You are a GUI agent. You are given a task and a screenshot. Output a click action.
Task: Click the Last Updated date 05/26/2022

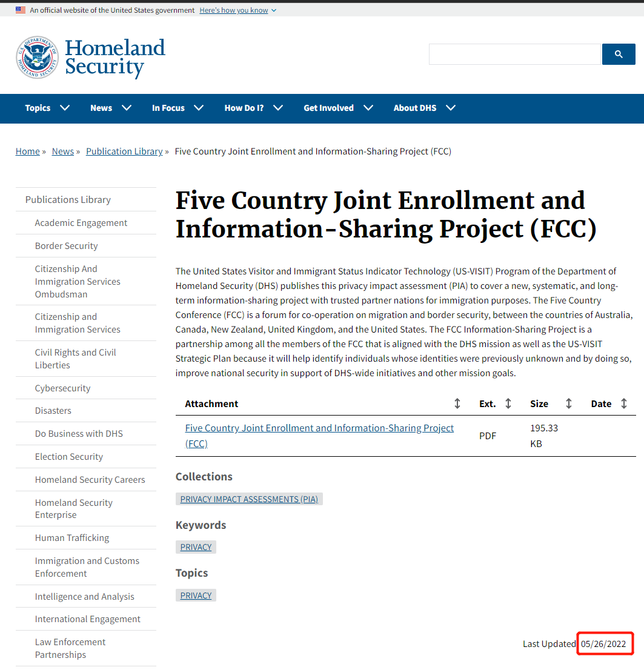pos(603,644)
